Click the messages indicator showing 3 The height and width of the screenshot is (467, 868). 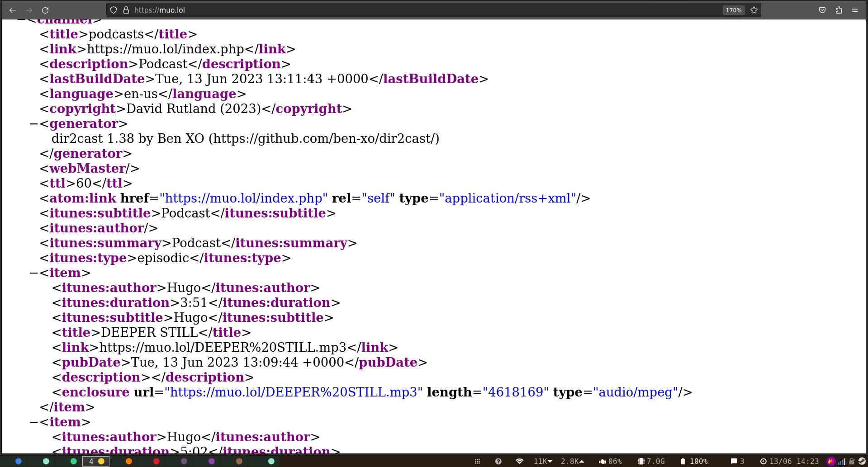[x=737, y=461]
